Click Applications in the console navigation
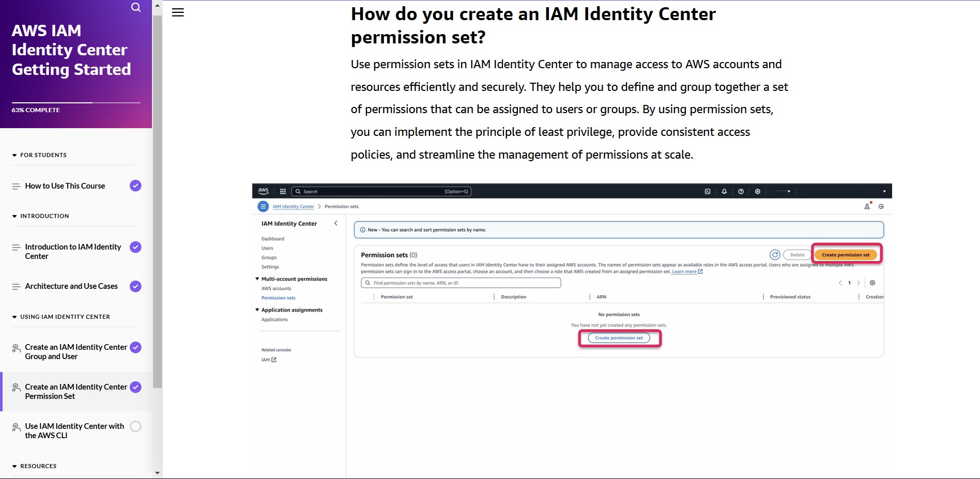Image resolution: width=980 pixels, height=479 pixels. 274,320
